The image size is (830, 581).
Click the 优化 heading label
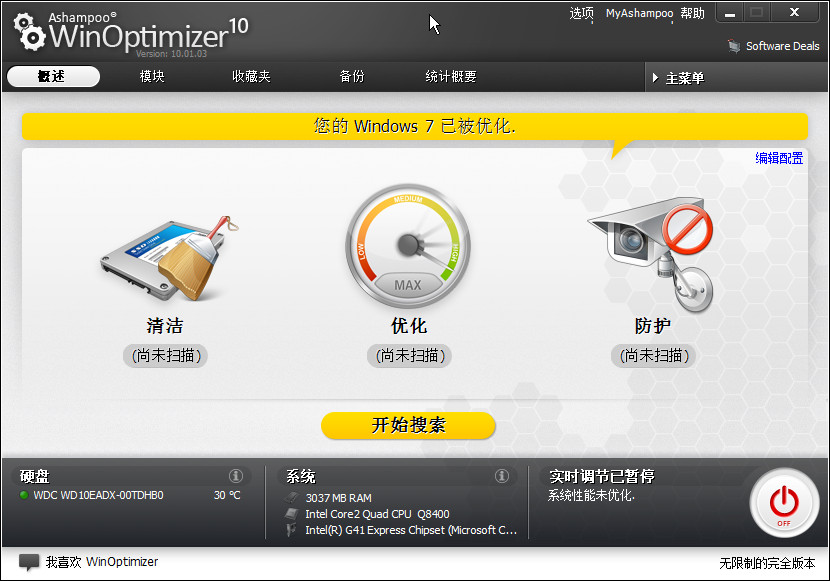click(x=409, y=325)
